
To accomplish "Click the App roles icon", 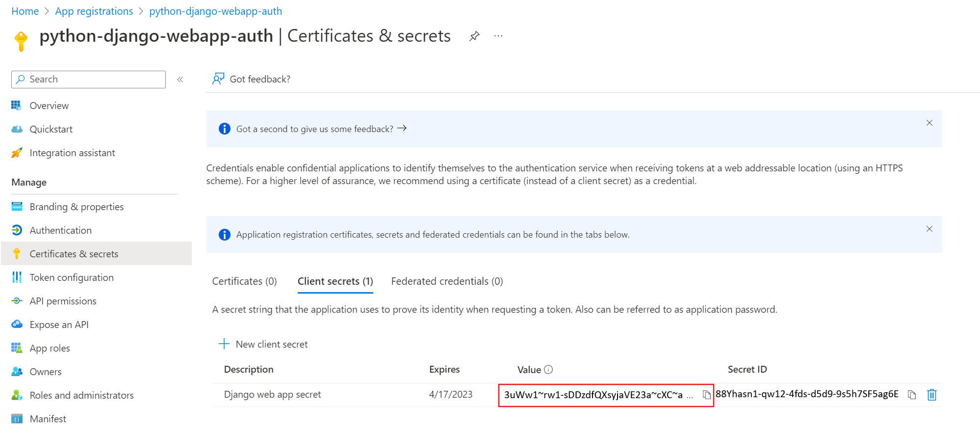I will point(17,348).
